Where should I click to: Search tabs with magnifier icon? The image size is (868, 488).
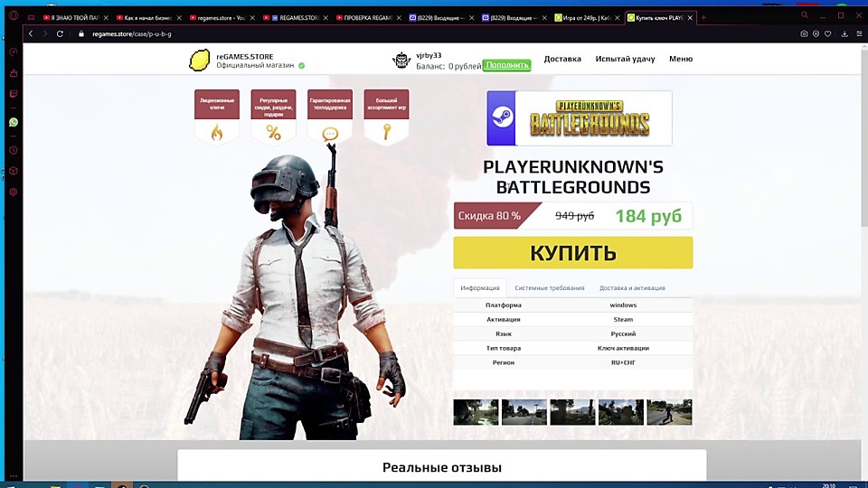point(805,15)
